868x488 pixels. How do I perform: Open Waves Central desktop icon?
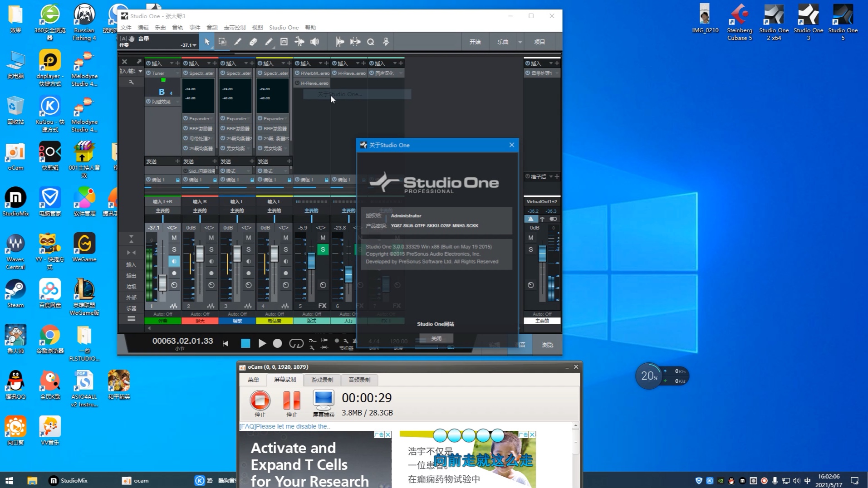coord(15,251)
